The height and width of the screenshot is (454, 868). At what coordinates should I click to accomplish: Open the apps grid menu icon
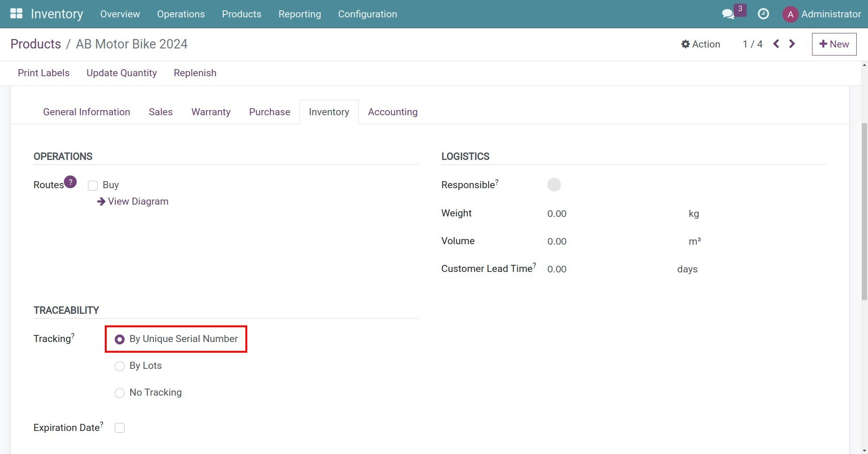point(16,14)
